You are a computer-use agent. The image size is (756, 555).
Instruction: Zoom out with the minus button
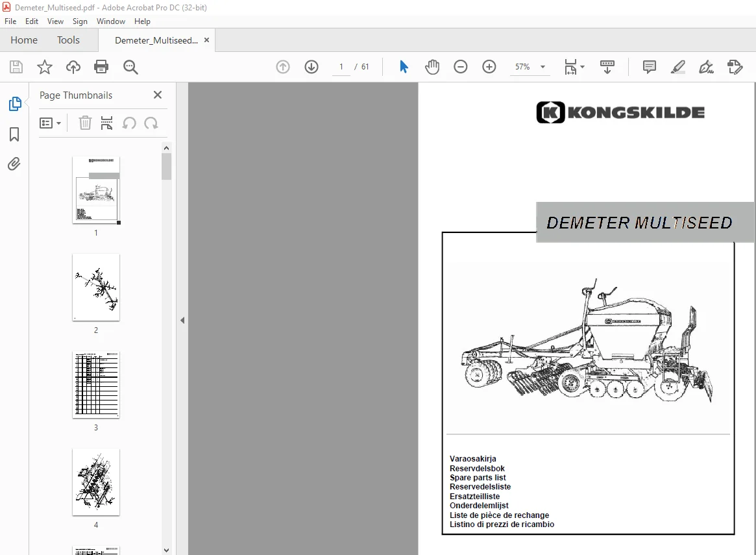(461, 67)
